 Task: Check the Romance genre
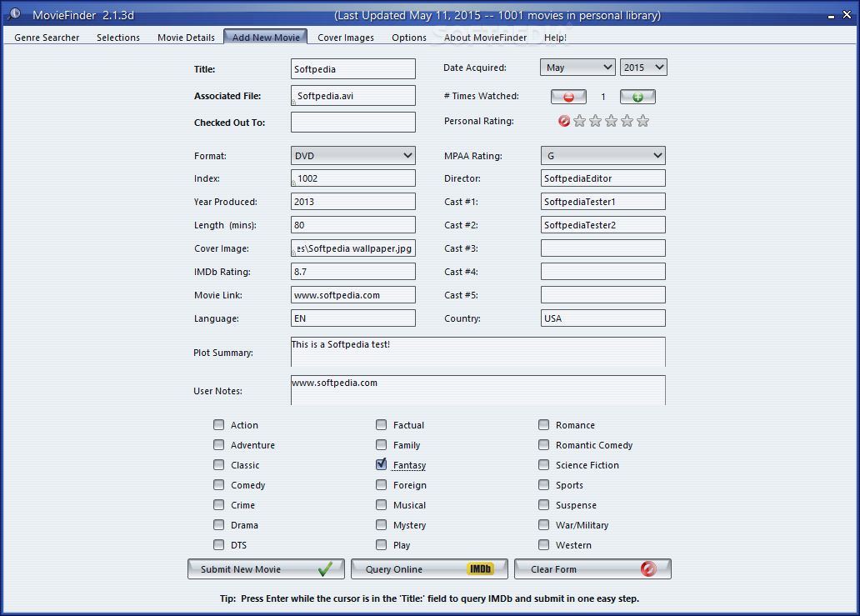click(x=543, y=424)
